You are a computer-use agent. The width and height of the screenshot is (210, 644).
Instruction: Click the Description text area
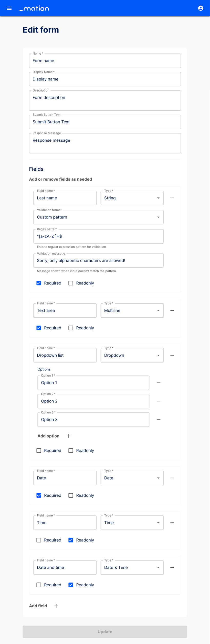(x=105, y=100)
